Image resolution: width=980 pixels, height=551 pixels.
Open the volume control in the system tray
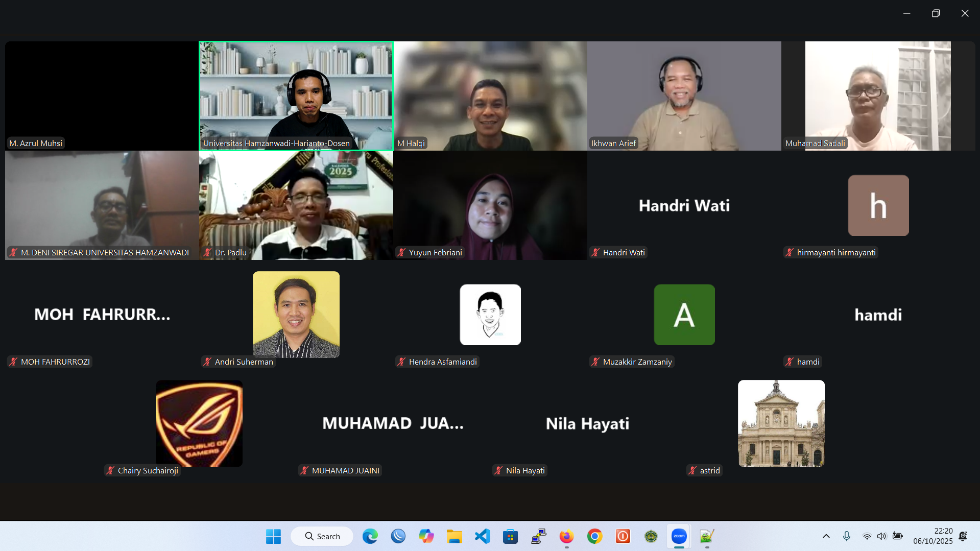[882, 536]
